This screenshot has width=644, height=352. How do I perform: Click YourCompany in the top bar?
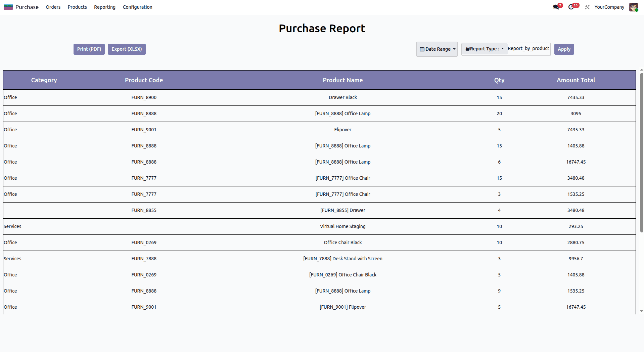pyautogui.click(x=609, y=7)
